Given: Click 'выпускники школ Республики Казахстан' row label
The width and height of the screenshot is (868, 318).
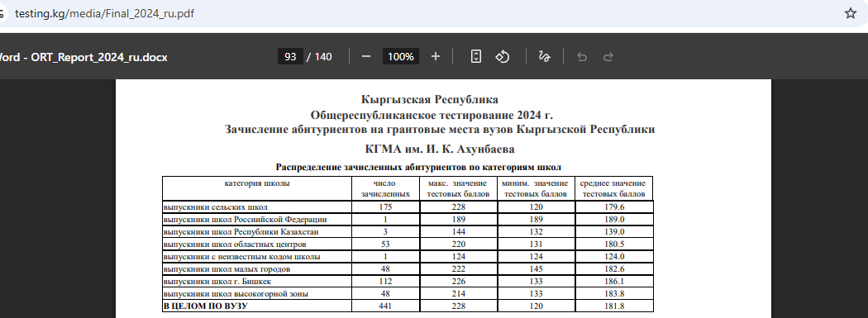Looking at the screenshot, I should (x=241, y=232).
